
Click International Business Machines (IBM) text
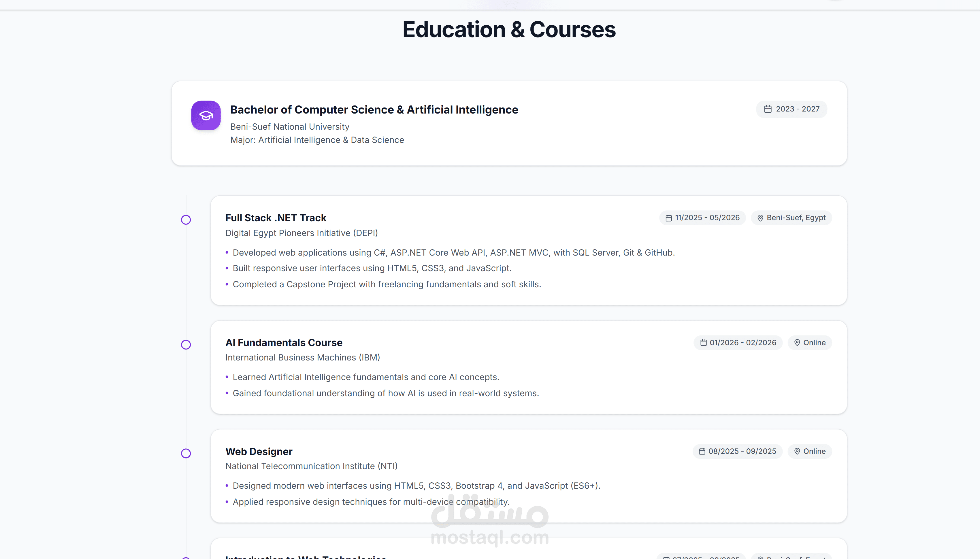(x=303, y=357)
